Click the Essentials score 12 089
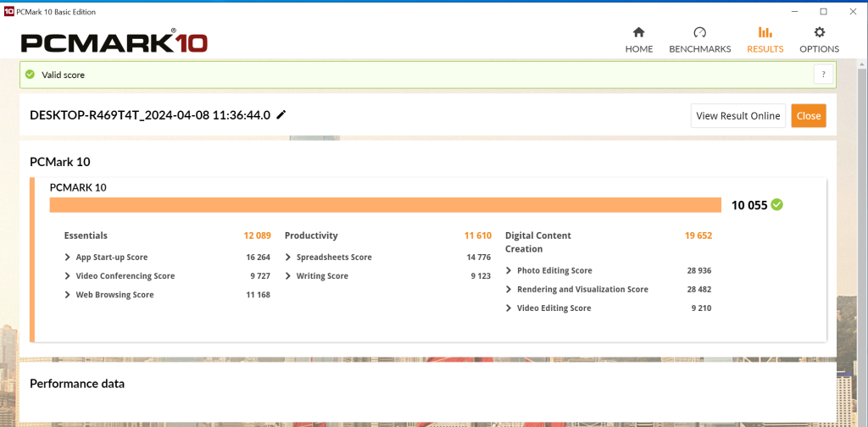Viewport: 868px width, 427px height. [258, 236]
